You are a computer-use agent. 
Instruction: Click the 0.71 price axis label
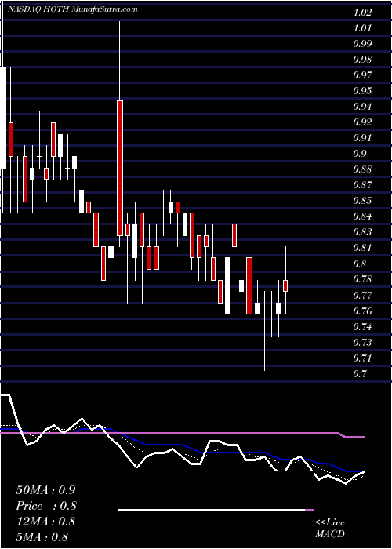click(361, 358)
